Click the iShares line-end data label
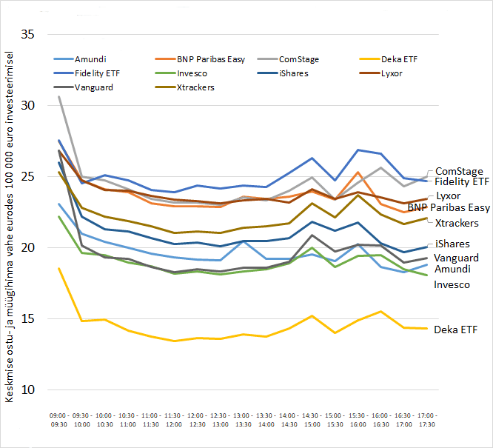Viewport: 493px width, 448px height. click(452, 244)
